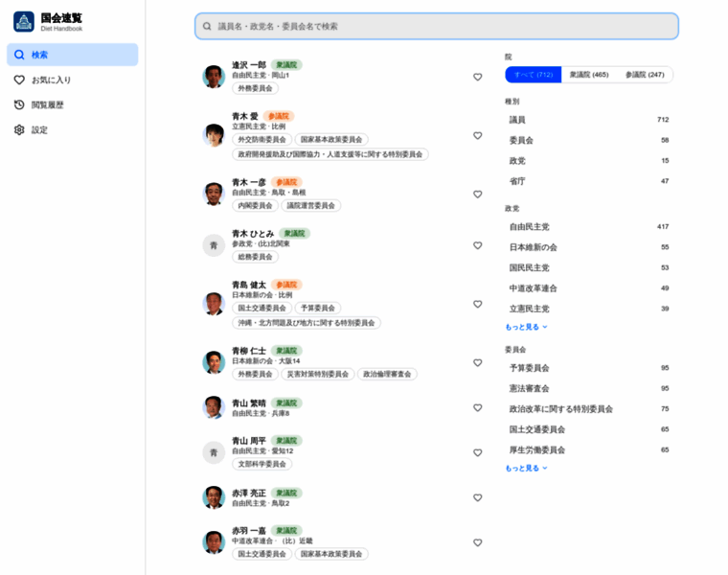Select the 検索 search sidebar item
The image size is (728, 575).
tap(72, 55)
